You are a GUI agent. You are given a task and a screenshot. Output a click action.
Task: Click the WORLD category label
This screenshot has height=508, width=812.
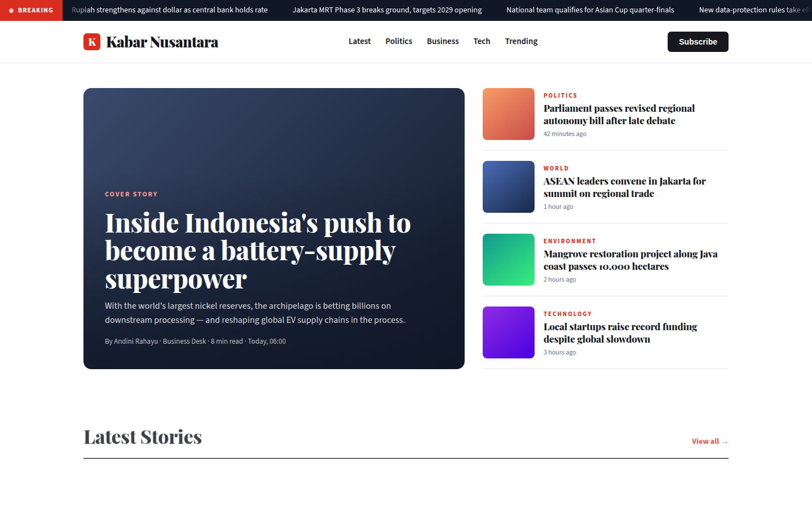pos(556,168)
